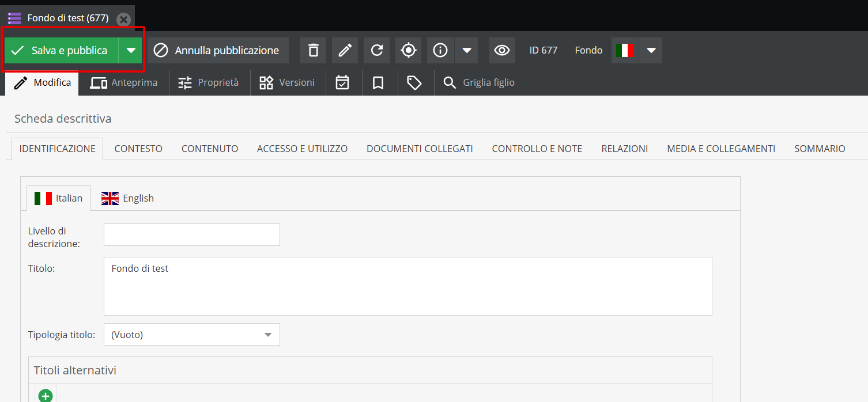Click the Annulla pubblicazione button
Screen dimensions: 868x402
[218, 51]
